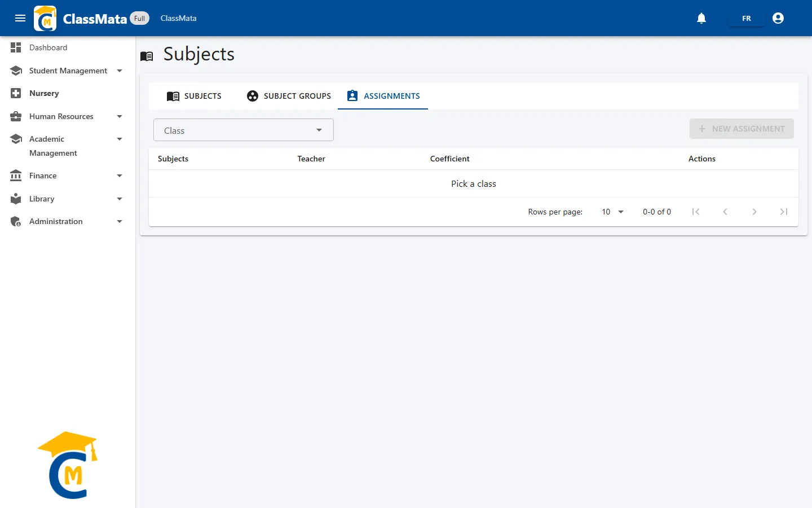Click the Library book icon

click(x=16, y=199)
